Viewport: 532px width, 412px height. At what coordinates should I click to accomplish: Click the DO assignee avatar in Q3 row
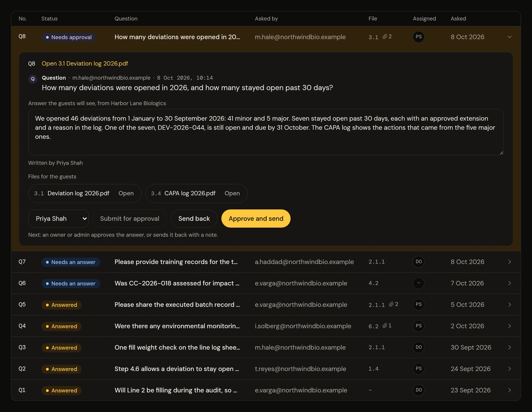click(x=419, y=347)
